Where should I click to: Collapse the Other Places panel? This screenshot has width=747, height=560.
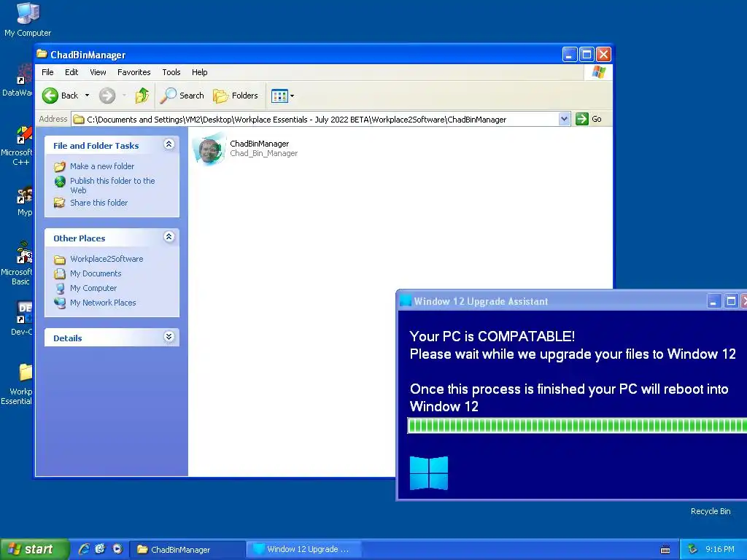[x=169, y=237]
